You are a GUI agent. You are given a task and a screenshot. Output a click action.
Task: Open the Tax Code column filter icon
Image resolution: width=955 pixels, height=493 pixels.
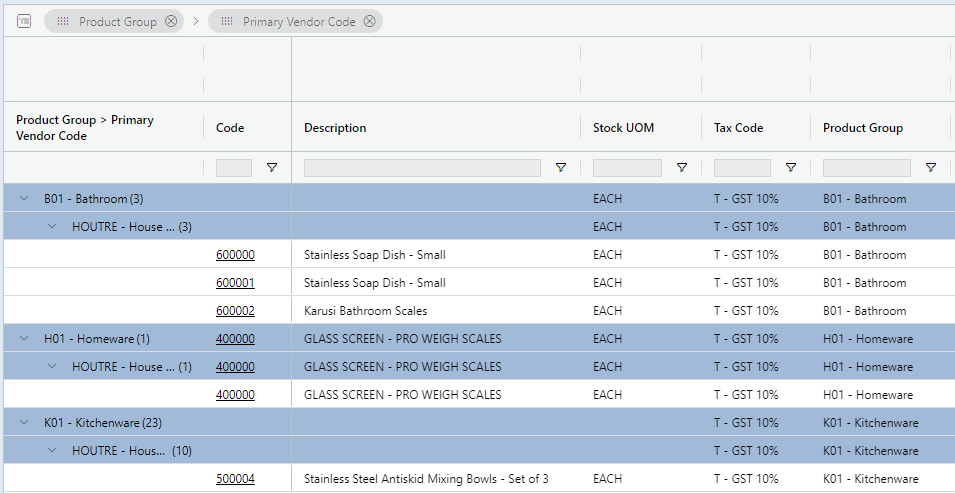[x=791, y=168]
